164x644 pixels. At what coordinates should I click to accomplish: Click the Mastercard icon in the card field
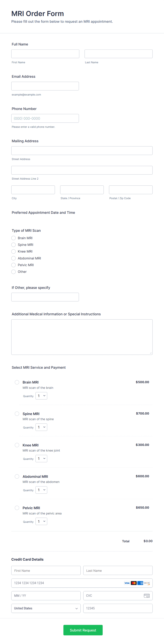[x=134, y=583]
